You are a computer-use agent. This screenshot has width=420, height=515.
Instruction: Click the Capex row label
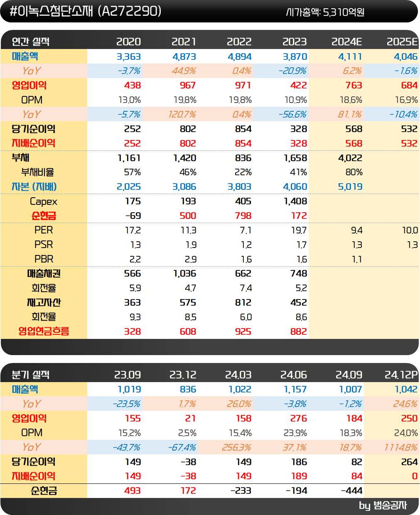44,201
